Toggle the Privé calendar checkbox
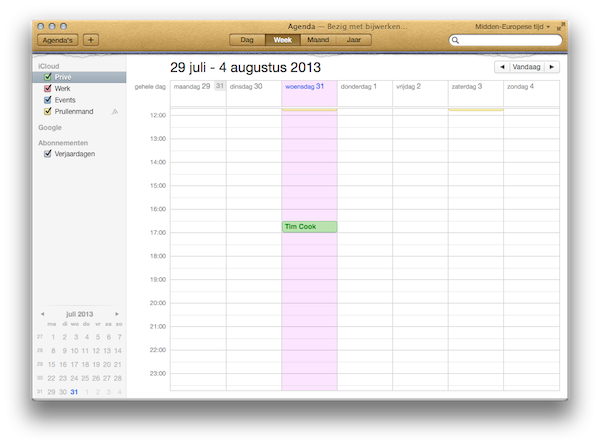The height and width of the screenshot is (446, 600). (x=47, y=77)
